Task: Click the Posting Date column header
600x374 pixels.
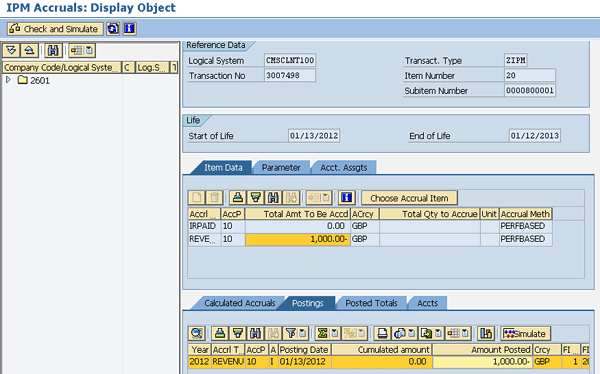Action: 304,350
